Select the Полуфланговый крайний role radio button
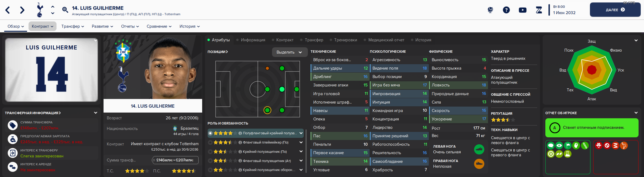 click(x=210, y=133)
